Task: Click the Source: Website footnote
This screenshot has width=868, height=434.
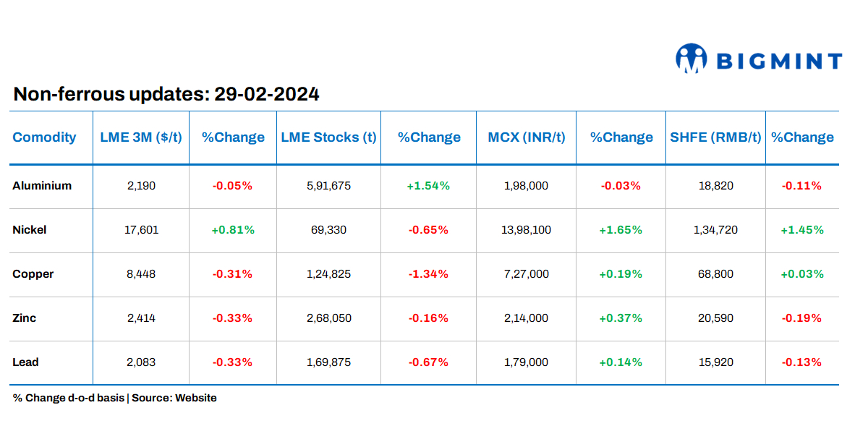Action: [x=174, y=398]
